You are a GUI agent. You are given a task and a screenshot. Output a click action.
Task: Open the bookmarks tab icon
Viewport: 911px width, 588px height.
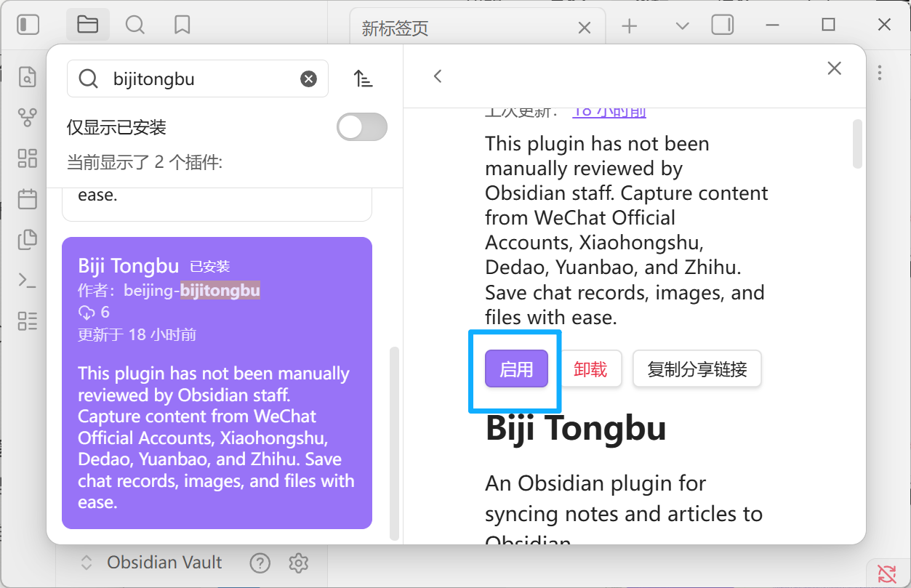click(182, 25)
